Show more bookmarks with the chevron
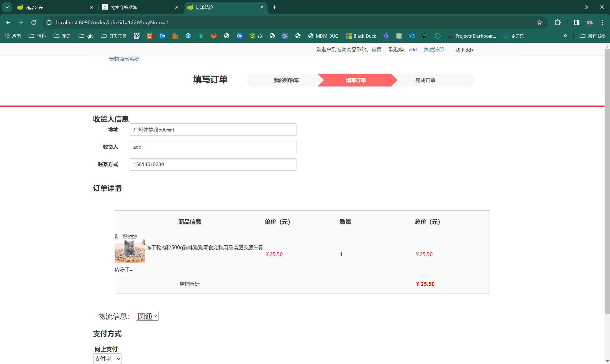Image resolution: width=610 pixels, height=364 pixels. (x=565, y=36)
